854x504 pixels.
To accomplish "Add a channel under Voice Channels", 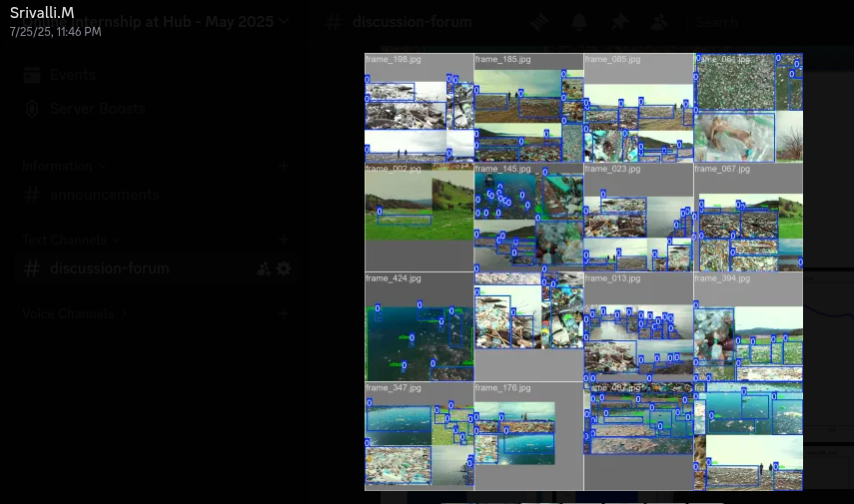I will (284, 313).
